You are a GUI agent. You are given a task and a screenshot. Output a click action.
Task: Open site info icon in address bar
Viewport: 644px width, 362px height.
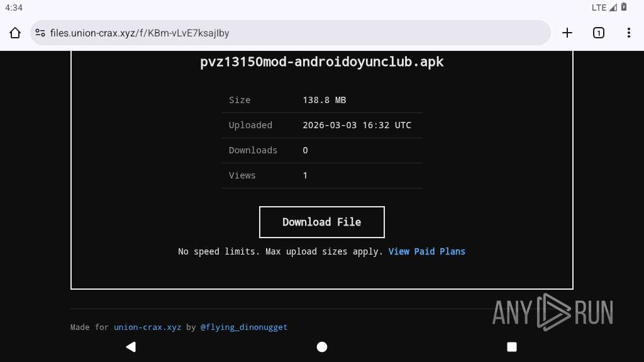pos(40,33)
